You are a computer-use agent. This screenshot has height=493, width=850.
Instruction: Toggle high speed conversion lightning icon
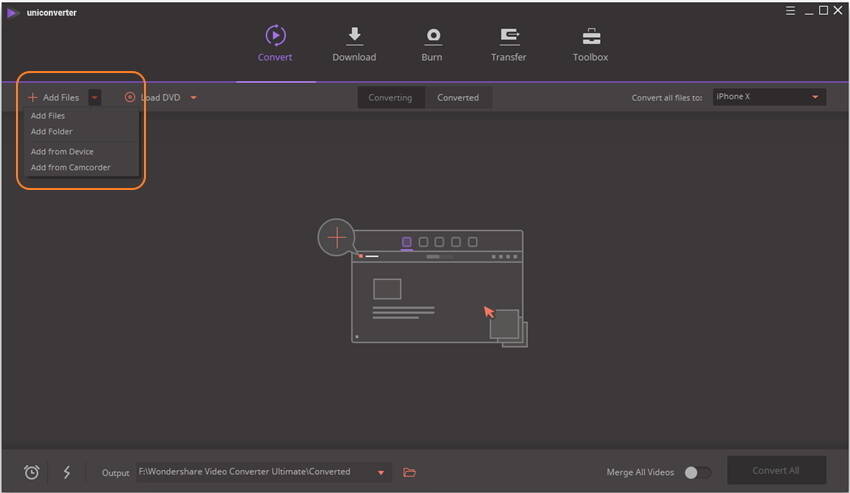click(67, 472)
